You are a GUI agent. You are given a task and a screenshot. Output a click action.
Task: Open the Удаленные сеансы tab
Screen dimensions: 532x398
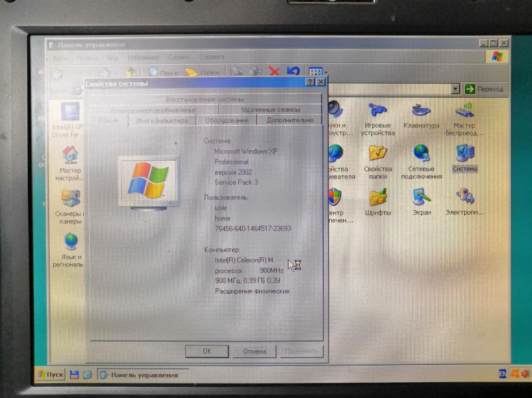271,110
